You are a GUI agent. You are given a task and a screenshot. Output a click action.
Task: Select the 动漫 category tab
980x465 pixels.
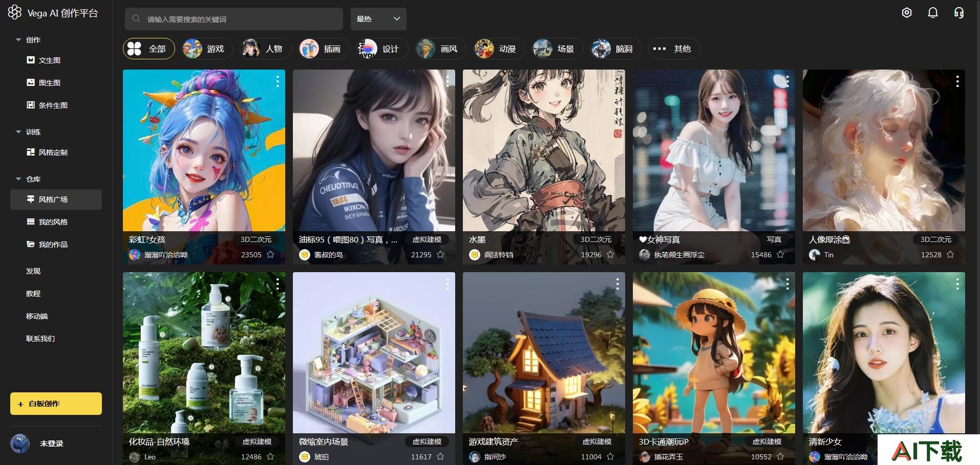(x=496, y=49)
